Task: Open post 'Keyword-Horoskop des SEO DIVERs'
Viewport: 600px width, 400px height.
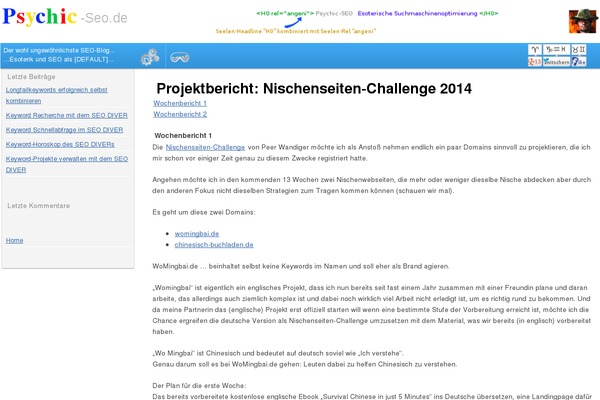Action: click(60, 145)
